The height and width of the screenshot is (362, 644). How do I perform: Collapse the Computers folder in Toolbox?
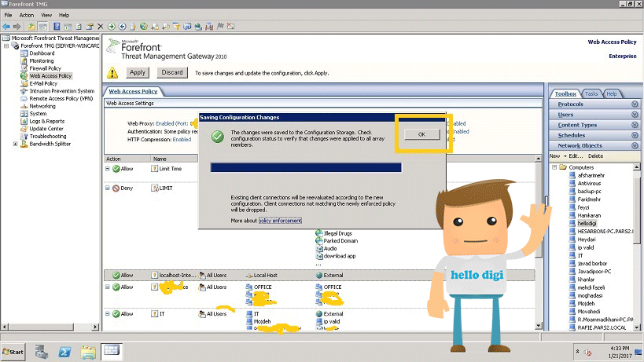tap(554, 167)
